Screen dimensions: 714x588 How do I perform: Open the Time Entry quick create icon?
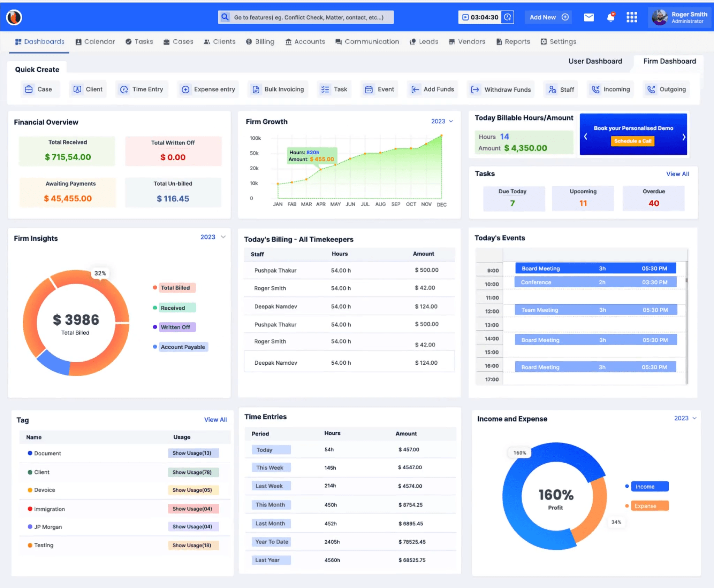point(124,89)
